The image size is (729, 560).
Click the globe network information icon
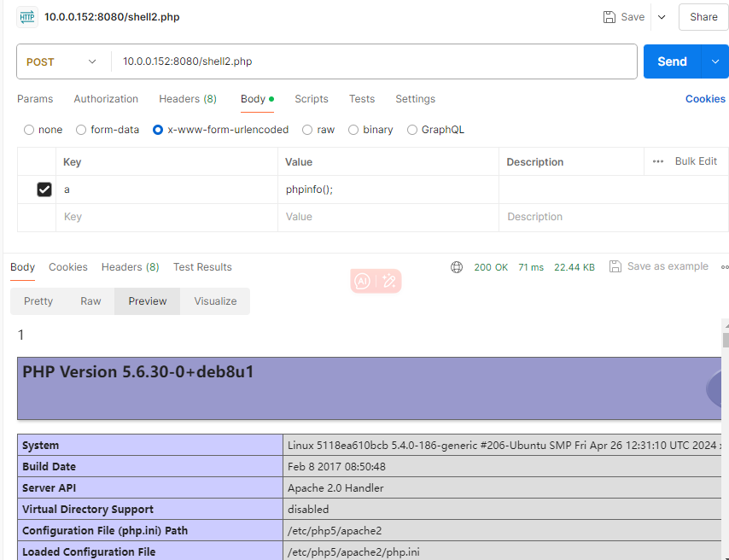point(457,267)
